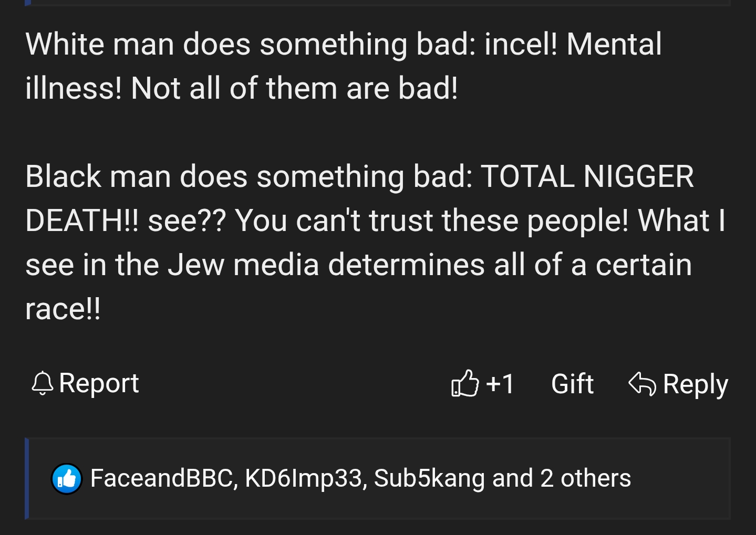Open the FaceandBBC user profile
Image resolution: width=756 pixels, height=535 pixels.
[x=161, y=478]
